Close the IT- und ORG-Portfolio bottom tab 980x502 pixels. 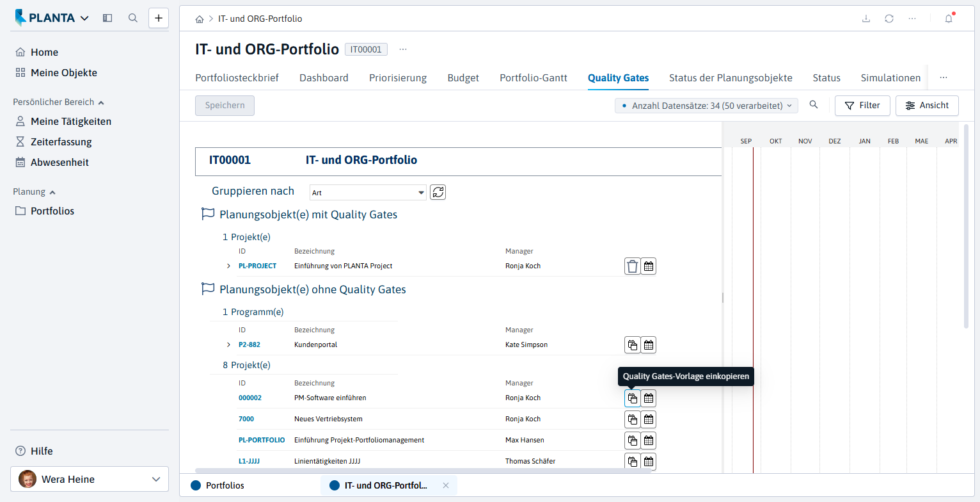(x=446, y=485)
